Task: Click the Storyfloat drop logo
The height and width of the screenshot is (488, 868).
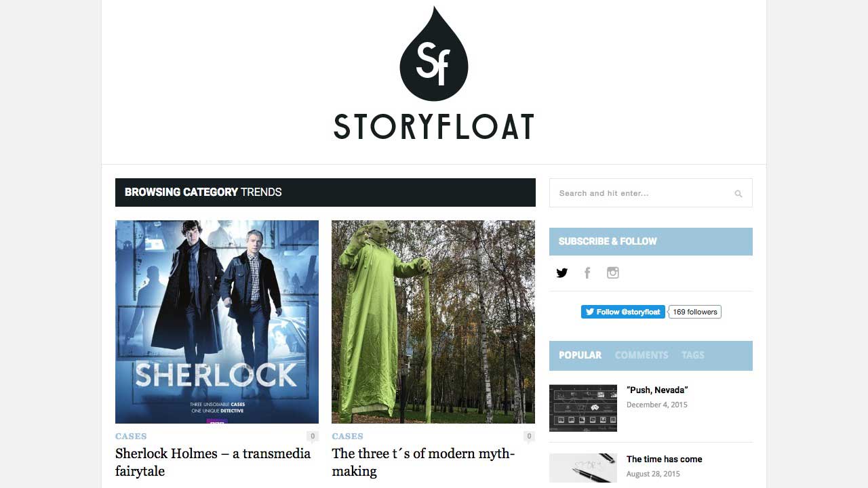Action: point(434,54)
